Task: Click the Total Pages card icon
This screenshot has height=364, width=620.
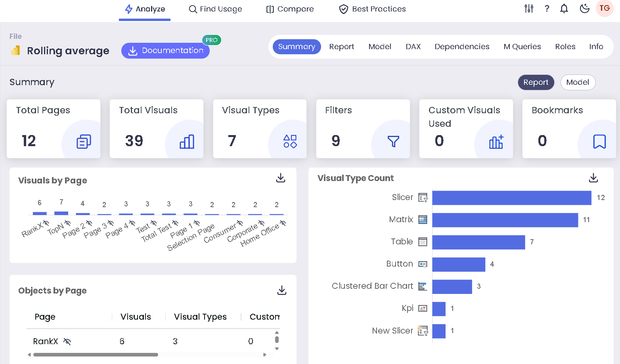Action: (84, 141)
